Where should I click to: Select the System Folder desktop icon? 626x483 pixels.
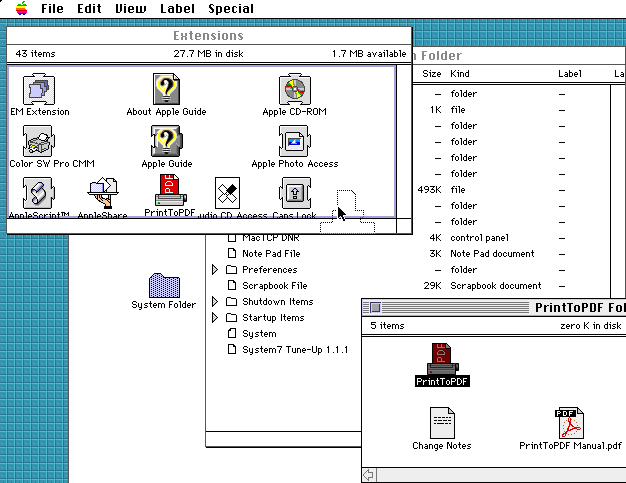point(164,285)
